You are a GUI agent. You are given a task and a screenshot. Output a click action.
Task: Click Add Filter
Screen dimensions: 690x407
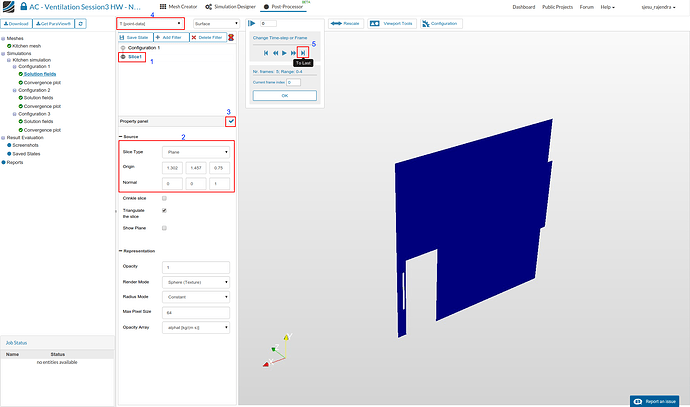[169, 37]
